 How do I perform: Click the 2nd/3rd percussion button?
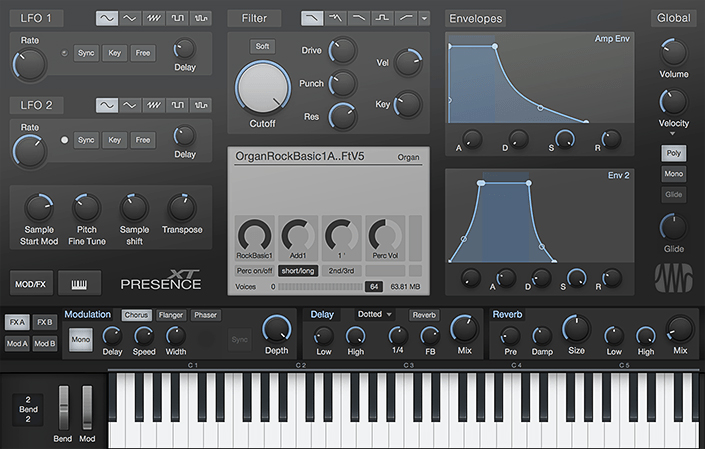tap(341, 271)
